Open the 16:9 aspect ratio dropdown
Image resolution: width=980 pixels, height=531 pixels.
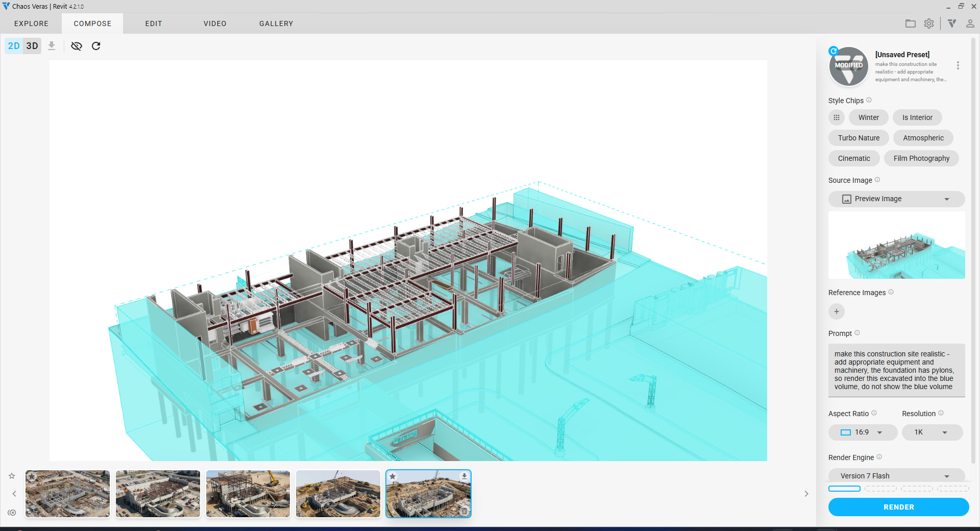863,432
